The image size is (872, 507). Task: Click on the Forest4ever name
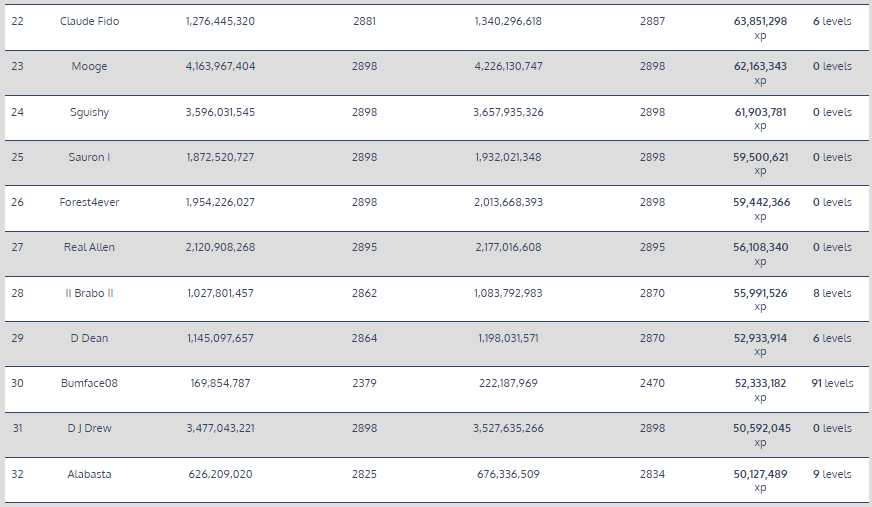click(x=89, y=202)
